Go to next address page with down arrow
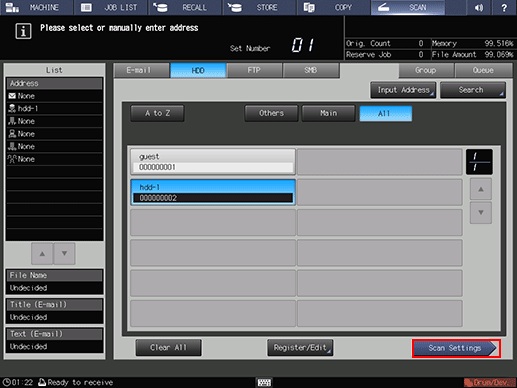517x388 pixels. (481, 213)
